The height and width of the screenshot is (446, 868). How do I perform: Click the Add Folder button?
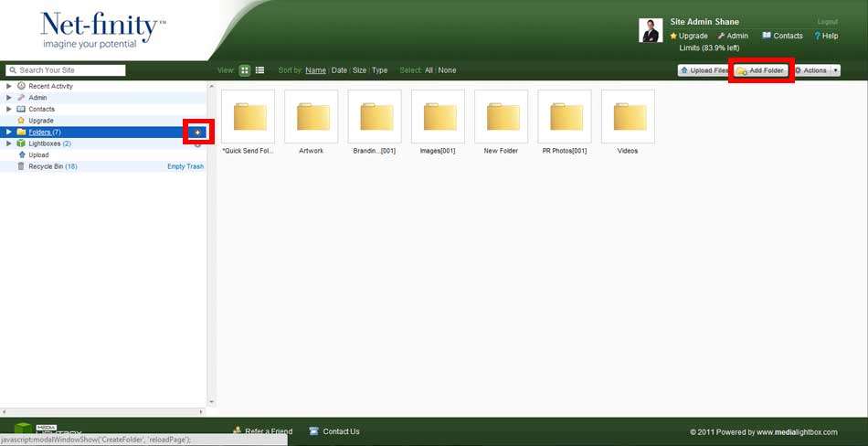tap(760, 70)
